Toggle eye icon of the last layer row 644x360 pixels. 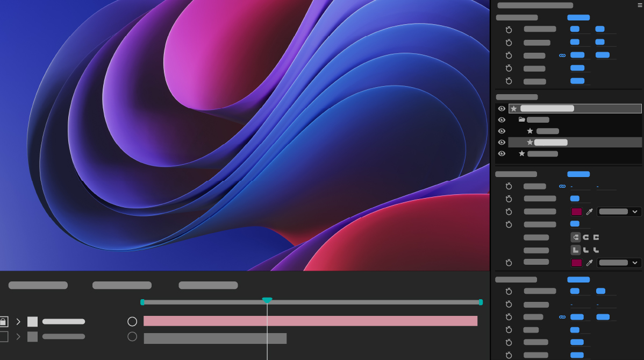502,153
